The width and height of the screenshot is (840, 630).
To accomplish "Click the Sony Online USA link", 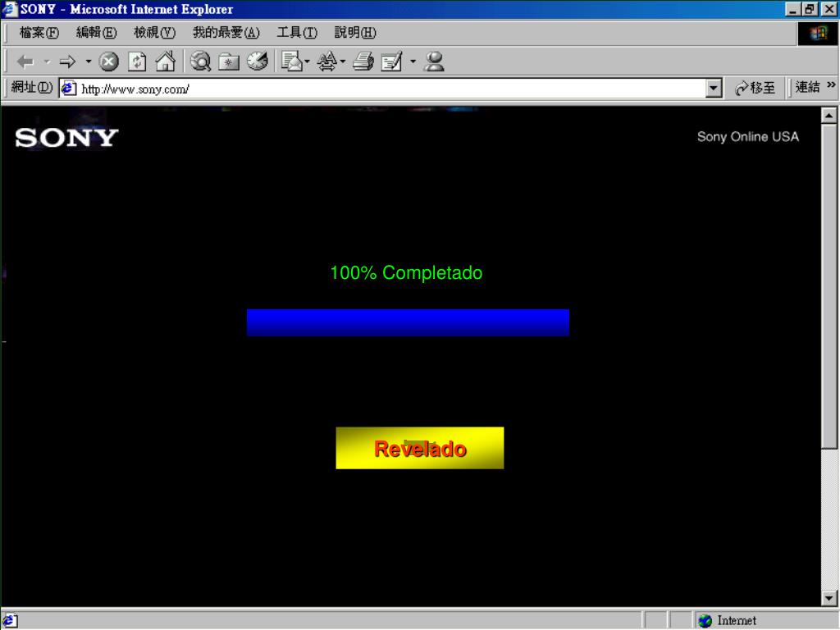I will click(747, 137).
